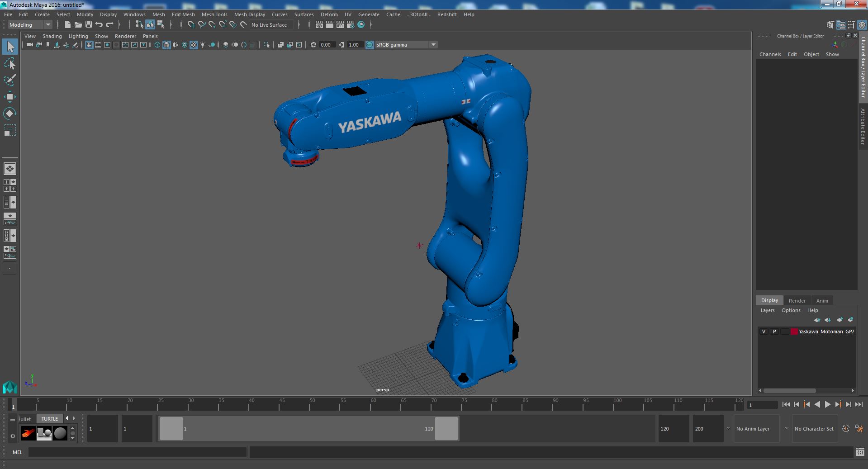
Task: Open Channels menu in Channel Box
Action: tap(770, 54)
